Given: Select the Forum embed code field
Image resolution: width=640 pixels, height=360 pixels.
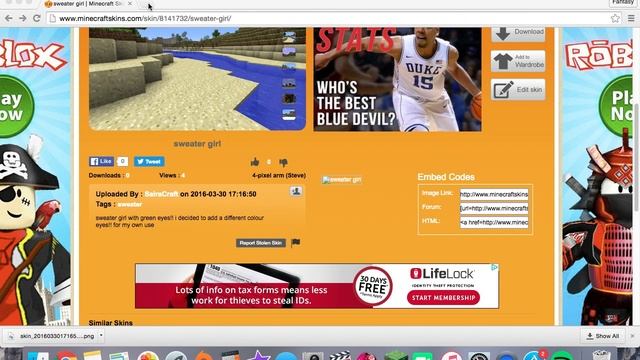Looking at the screenshot, I should pyautogui.click(x=494, y=208).
